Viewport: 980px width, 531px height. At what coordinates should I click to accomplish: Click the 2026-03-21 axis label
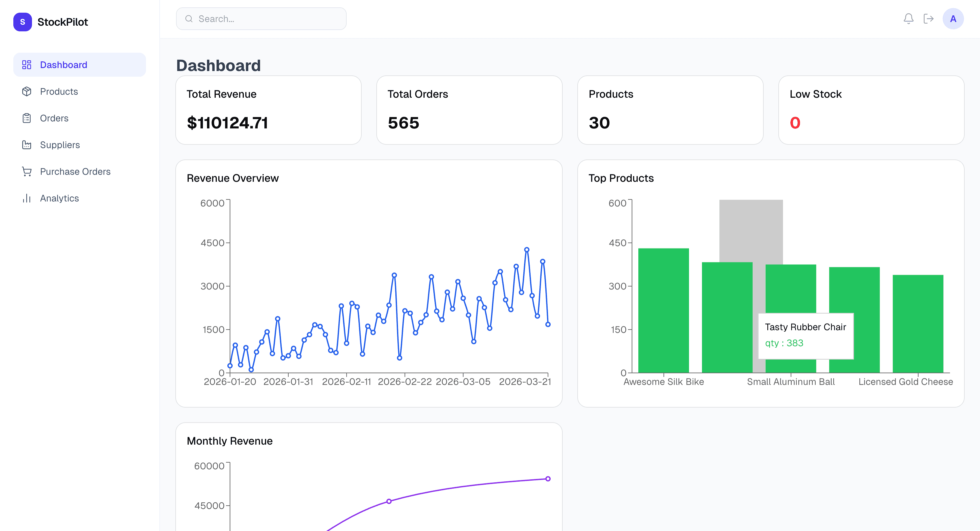click(525, 382)
